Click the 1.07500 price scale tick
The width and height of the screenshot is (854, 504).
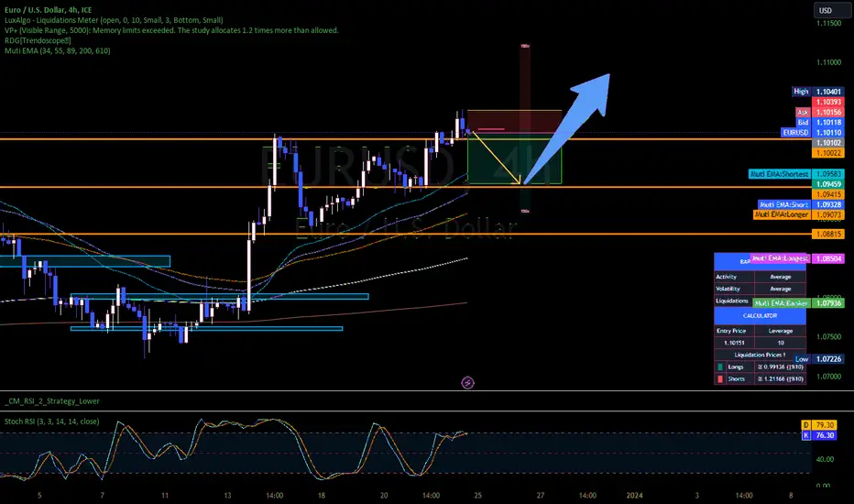tap(828, 336)
